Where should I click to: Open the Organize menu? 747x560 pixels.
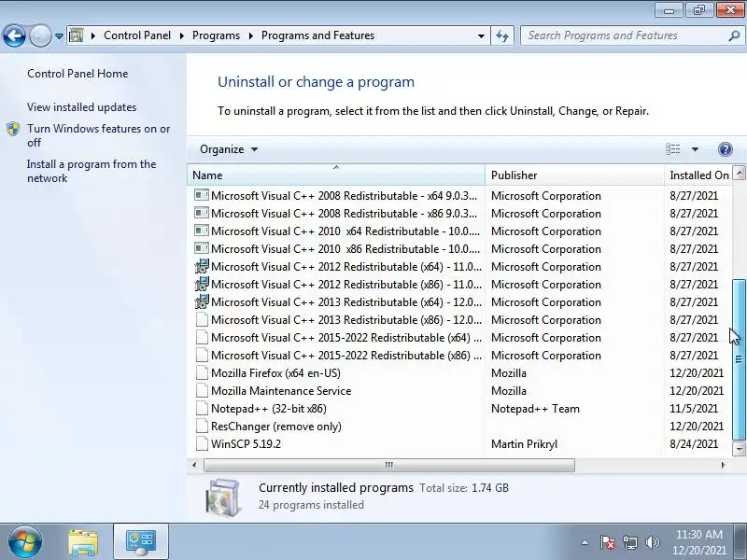tap(229, 149)
